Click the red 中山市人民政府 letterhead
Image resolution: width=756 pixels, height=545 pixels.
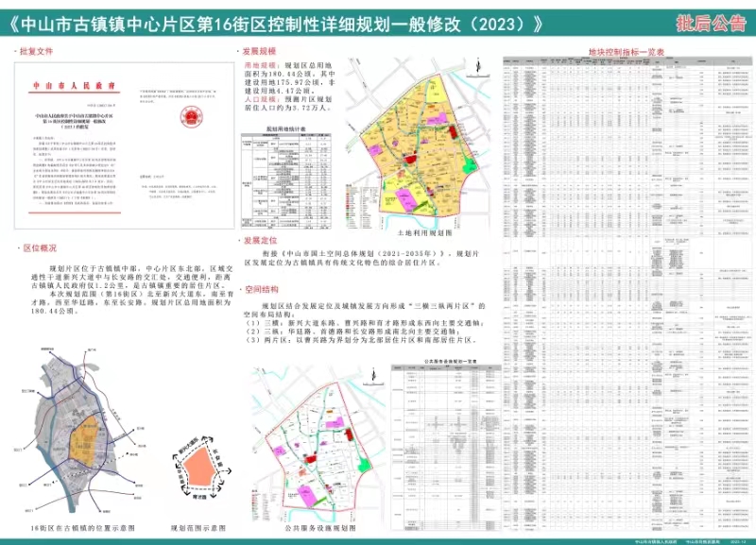pyautogui.click(x=74, y=86)
